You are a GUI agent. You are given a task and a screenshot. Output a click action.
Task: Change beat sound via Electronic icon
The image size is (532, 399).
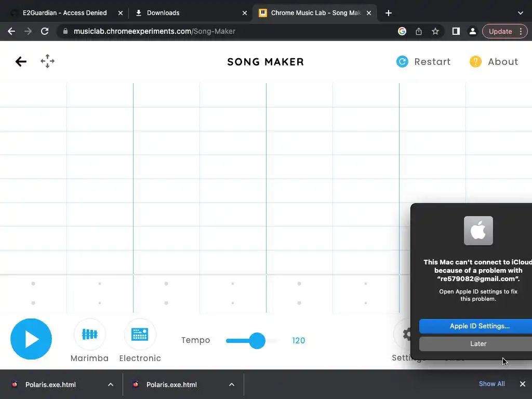point(140,335)
